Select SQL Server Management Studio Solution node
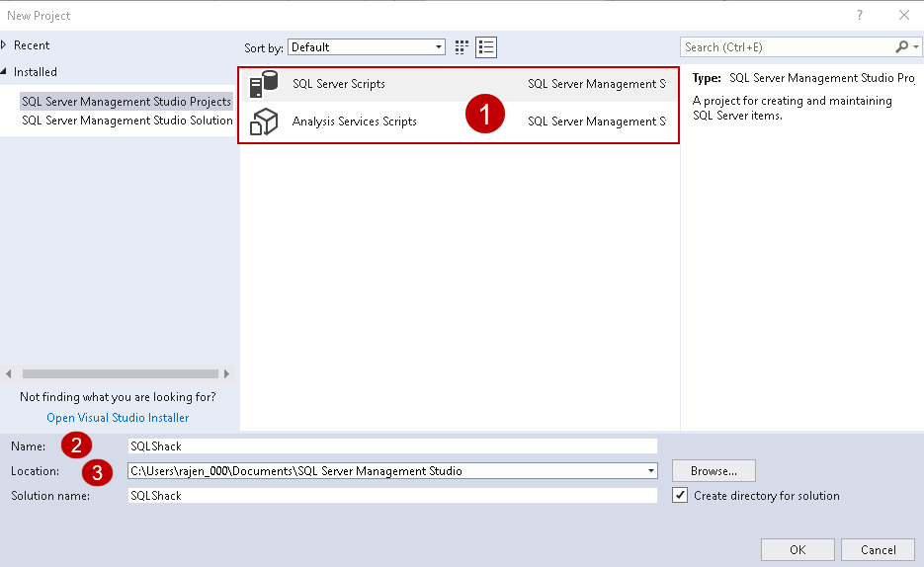 tap(127, 121)
